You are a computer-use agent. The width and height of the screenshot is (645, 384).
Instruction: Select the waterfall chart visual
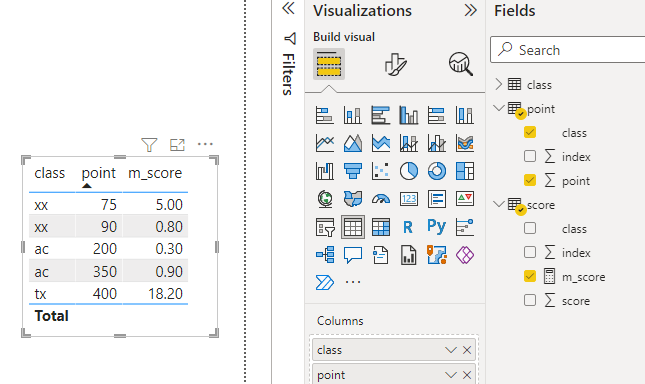(325, 171)
